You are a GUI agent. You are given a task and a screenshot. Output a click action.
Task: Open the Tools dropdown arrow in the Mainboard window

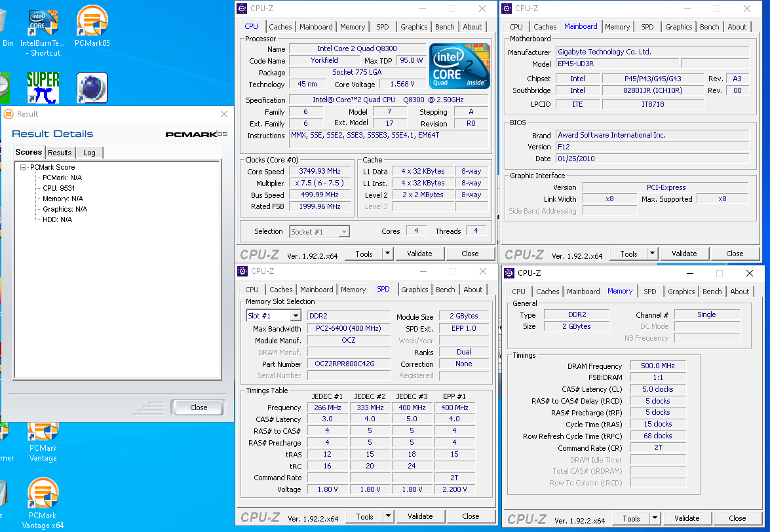coord(652,254)
